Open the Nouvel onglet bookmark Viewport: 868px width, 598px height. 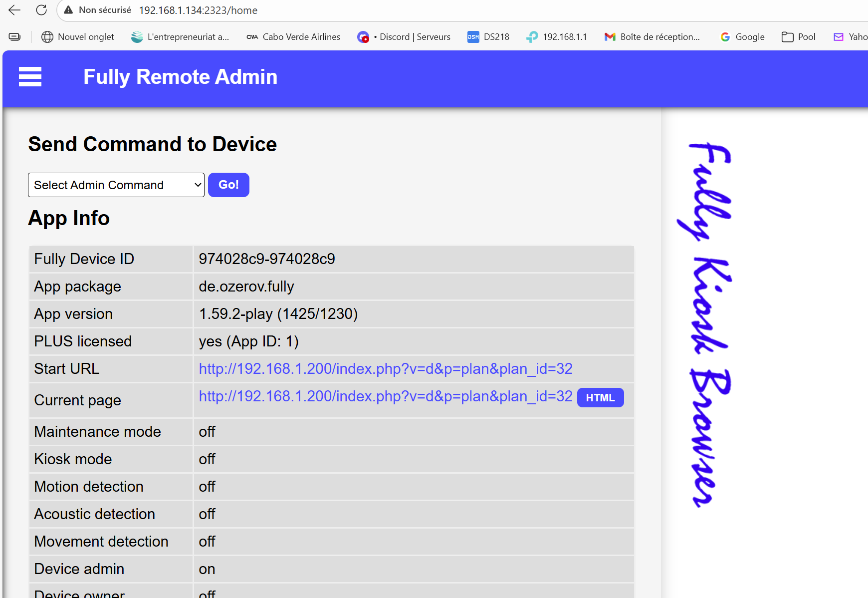[78, 37]
